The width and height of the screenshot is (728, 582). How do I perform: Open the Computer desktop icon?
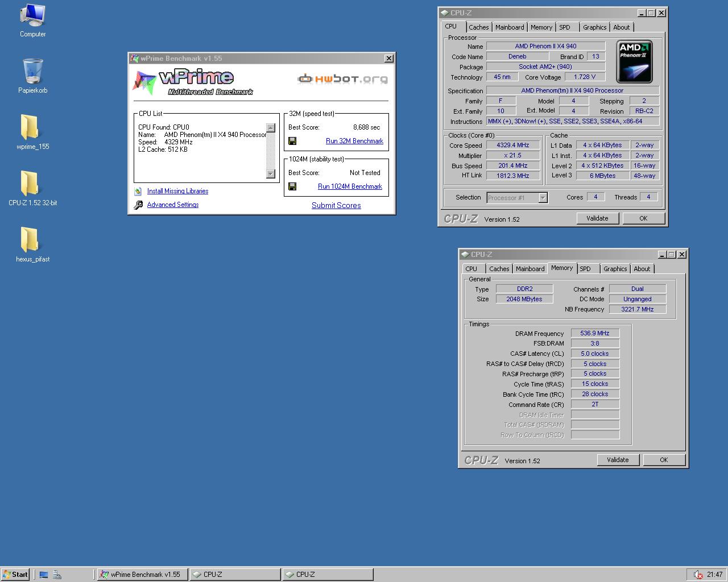[32, 16]
